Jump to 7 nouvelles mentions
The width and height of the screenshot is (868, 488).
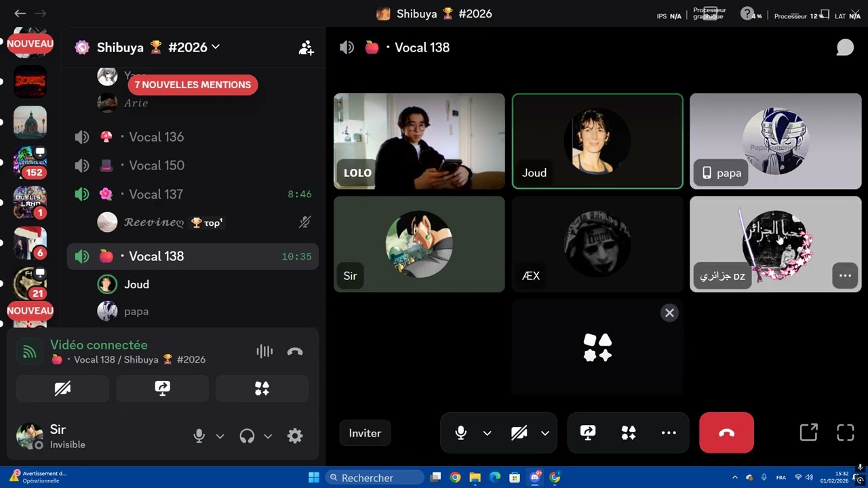pos(193,85)
